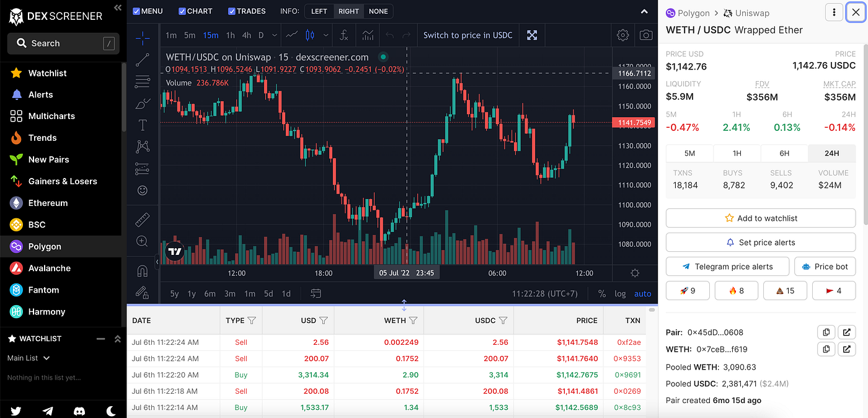This screenshot has height=418, width=868.
Task: Toggle percent scale on chart
Action: point(601,294)
